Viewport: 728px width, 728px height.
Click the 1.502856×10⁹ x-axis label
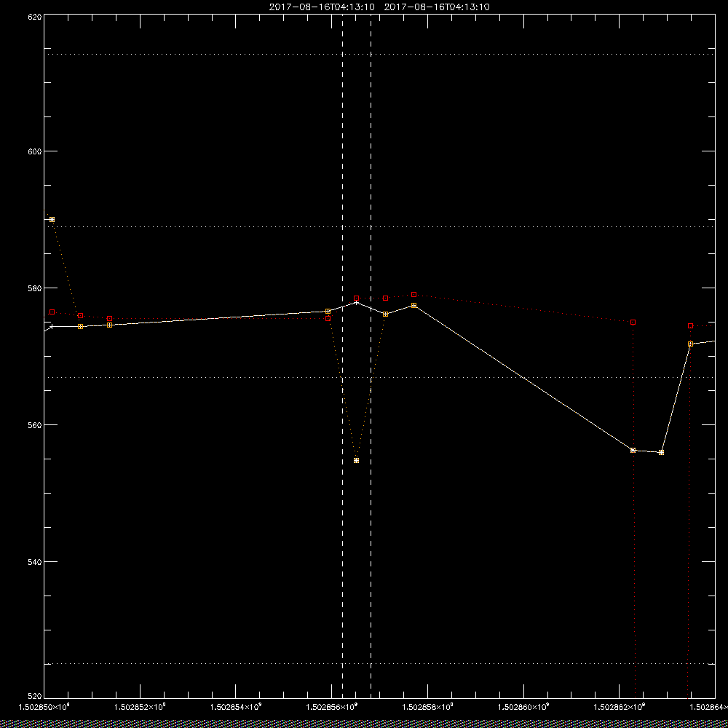[x=332, y=707]
